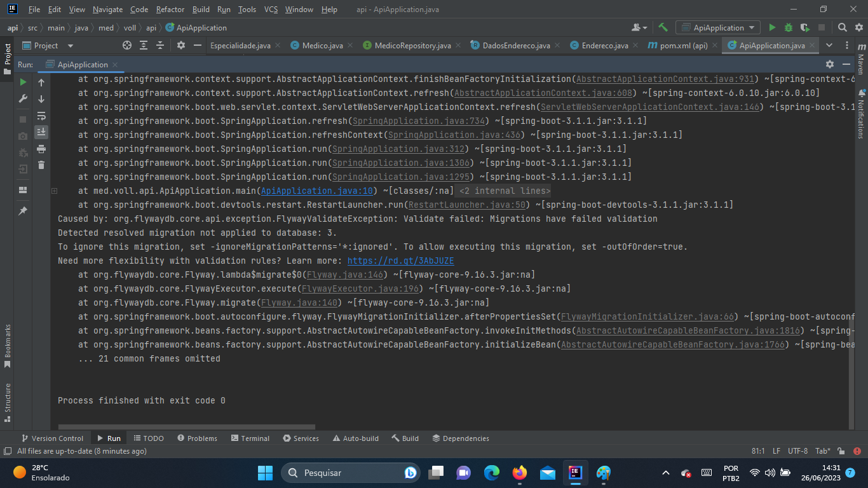Click the horizontal scrollbar in console
Image resolution: width=868 pixels, height=488 pixels.
187,427
